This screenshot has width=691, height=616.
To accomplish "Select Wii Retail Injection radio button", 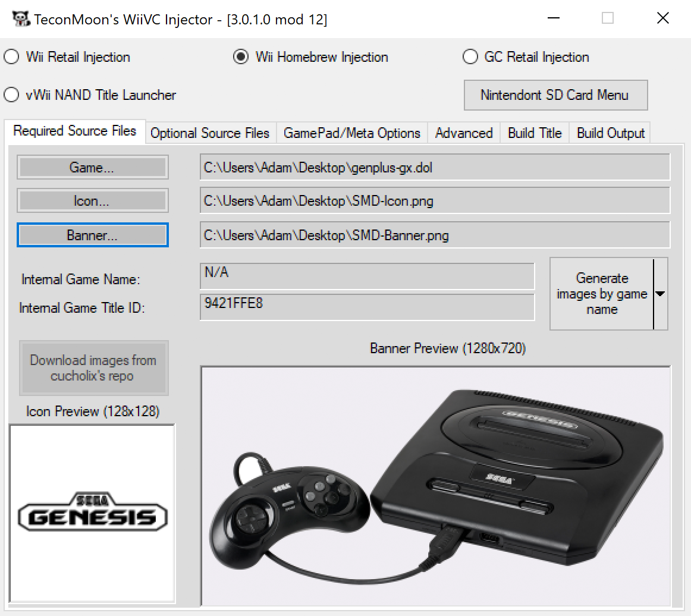I will [x=67, y=57].
